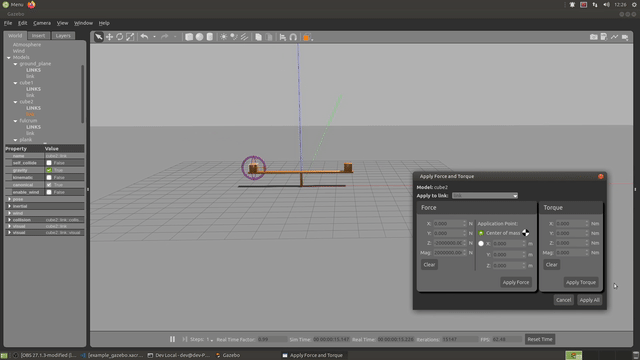This screenshot has width=640, height=360.
Task: Click the Copy icon in toolbar
Action: (258, 37)
